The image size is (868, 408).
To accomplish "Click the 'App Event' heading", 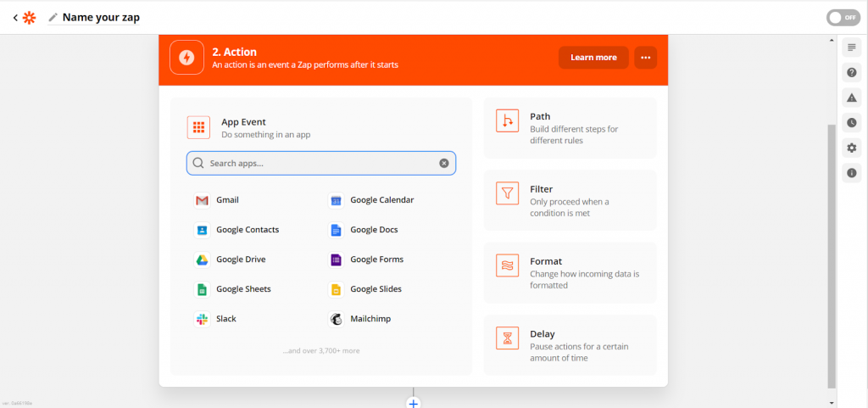I will (243, 122).
